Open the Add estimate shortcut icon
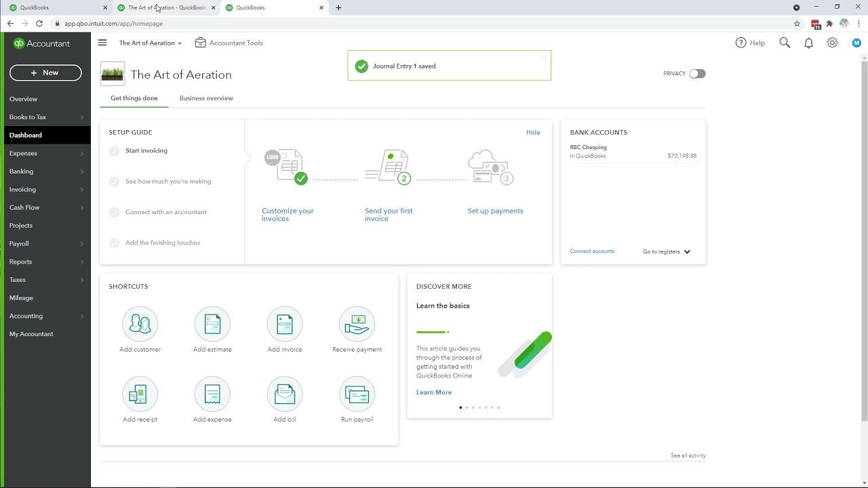 click(212, 324)
